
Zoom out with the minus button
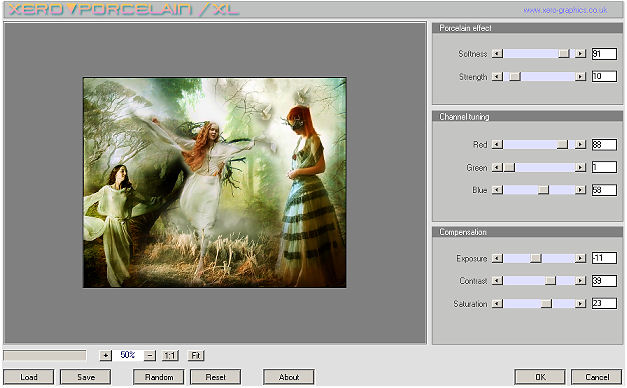pos(150,355)
